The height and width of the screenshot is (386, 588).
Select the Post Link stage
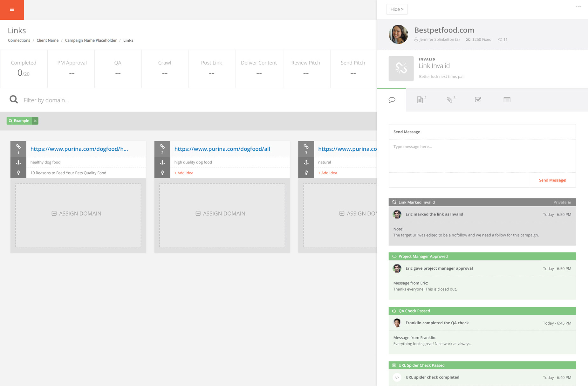tap(211, 69)
